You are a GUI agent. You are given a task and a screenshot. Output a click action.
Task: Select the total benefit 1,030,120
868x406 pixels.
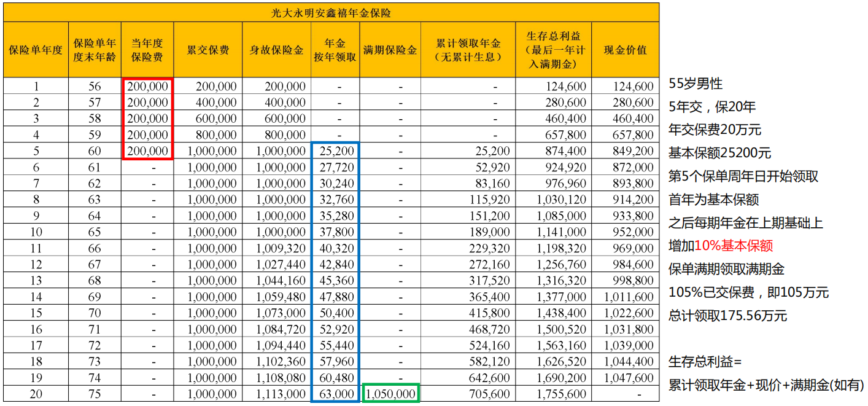point(562,200)
